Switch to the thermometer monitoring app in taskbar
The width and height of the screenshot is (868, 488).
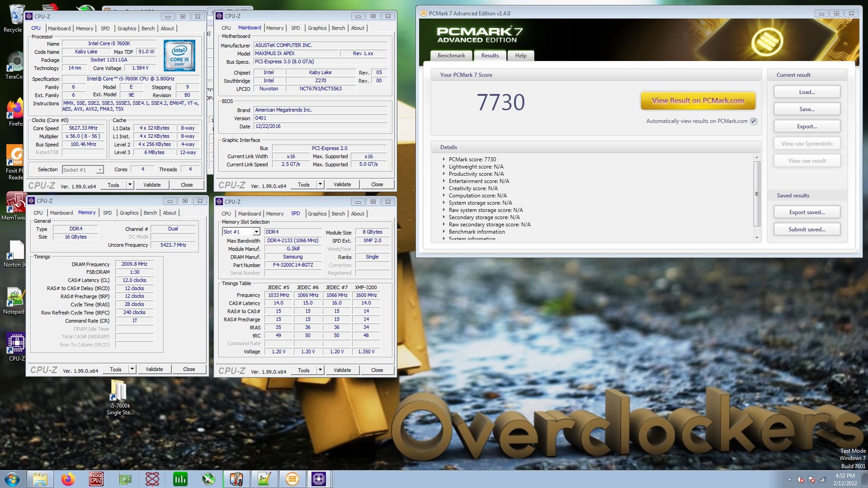tap(236, 479)
